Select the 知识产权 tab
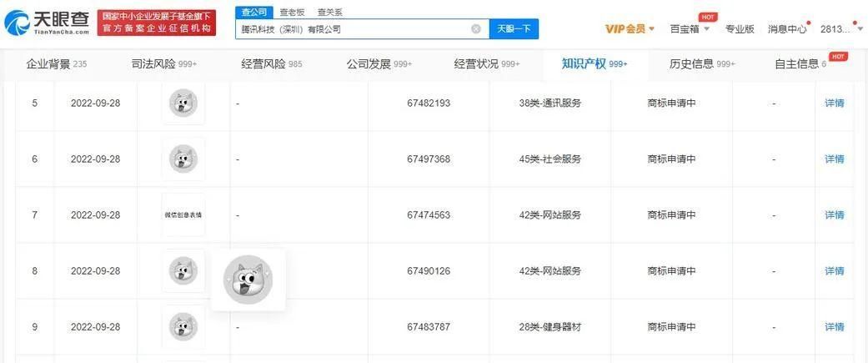The height and width of the screenshot is (363, 868). tap(595, 64)
